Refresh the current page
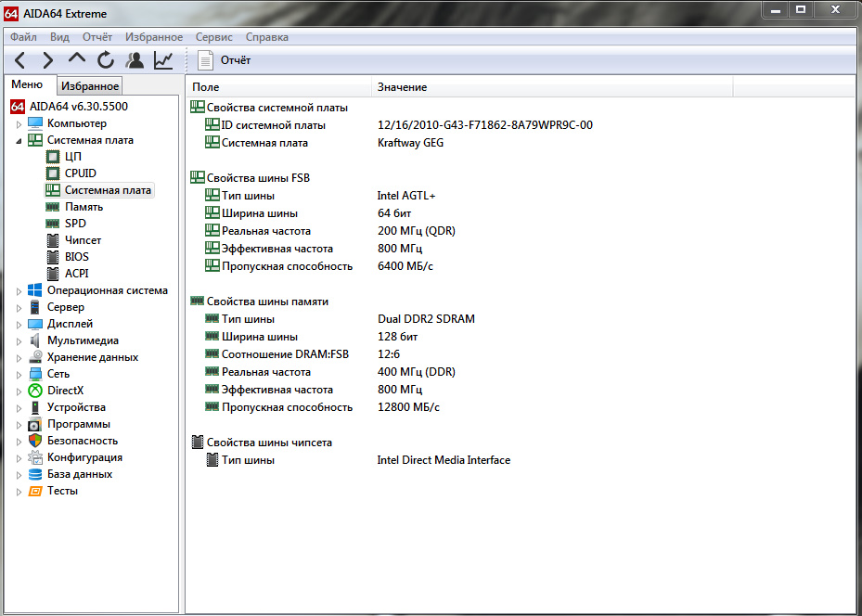The height and width of the screenshot is (616, 862). 106,60
